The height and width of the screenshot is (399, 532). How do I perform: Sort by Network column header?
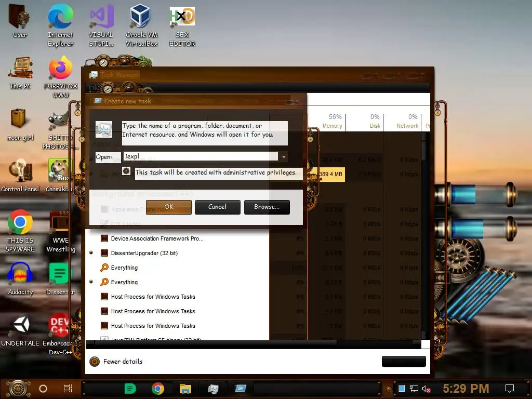coord(403,122)
